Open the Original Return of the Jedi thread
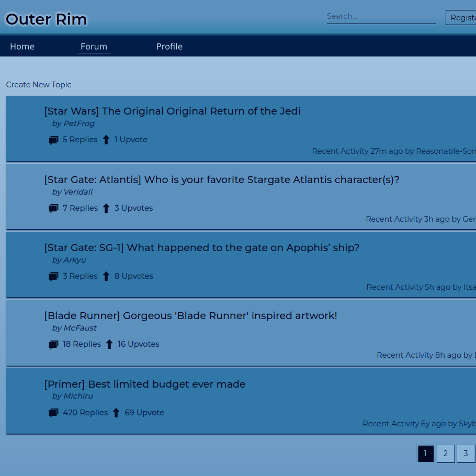The width and height of the screenshot is (476, 476). [172, 111]
